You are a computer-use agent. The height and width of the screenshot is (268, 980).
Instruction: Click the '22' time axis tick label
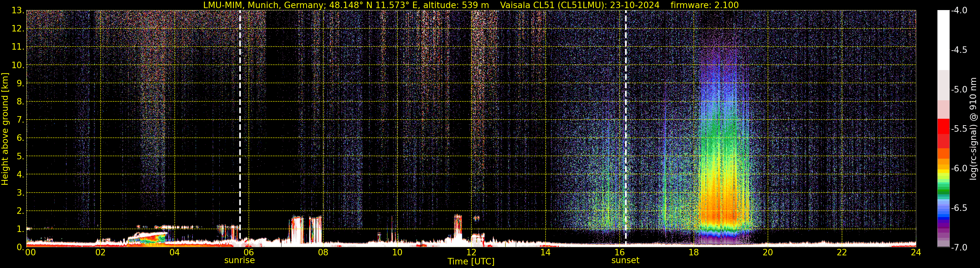tap(842, 252)
